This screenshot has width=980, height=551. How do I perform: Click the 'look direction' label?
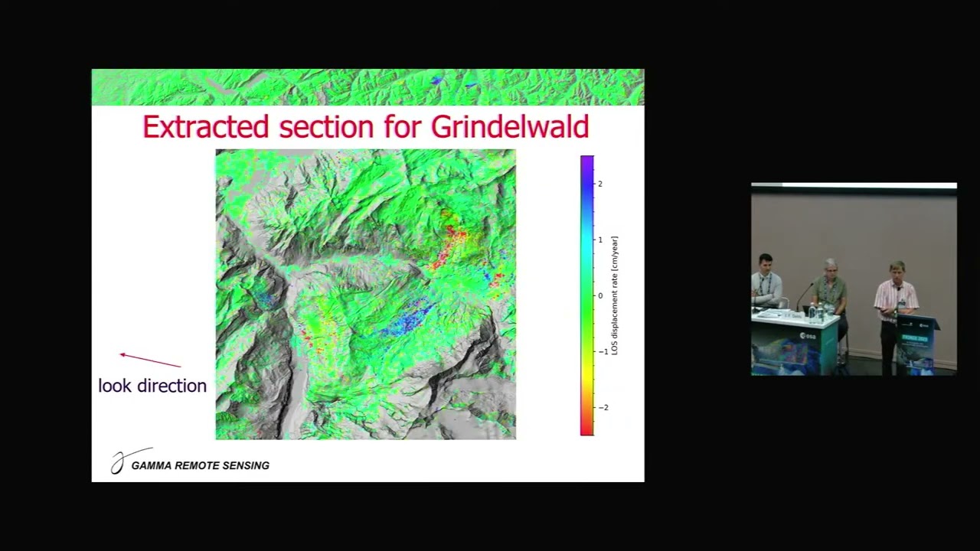point(152,386)
